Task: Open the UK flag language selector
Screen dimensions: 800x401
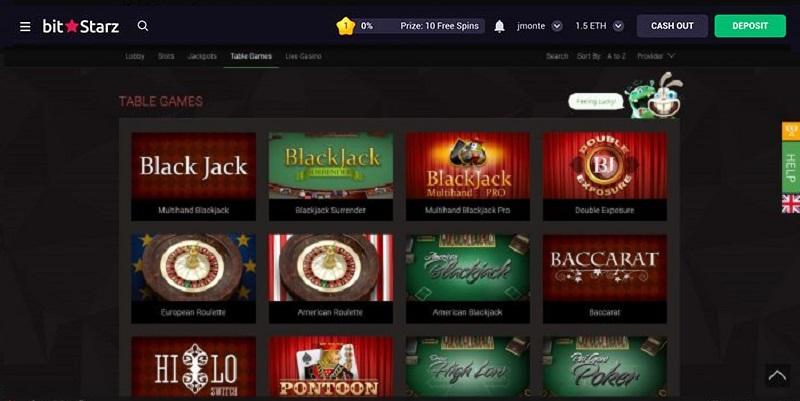Action: point(791,204)
